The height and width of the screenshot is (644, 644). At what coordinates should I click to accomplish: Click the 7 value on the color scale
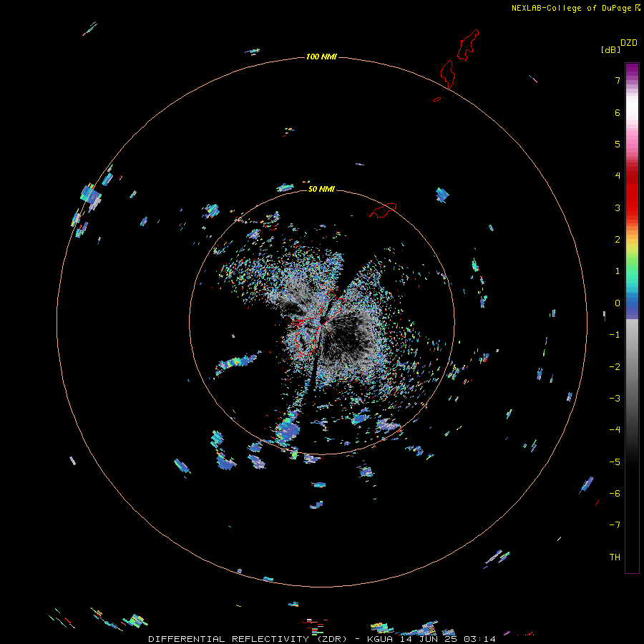click(618, 80)
